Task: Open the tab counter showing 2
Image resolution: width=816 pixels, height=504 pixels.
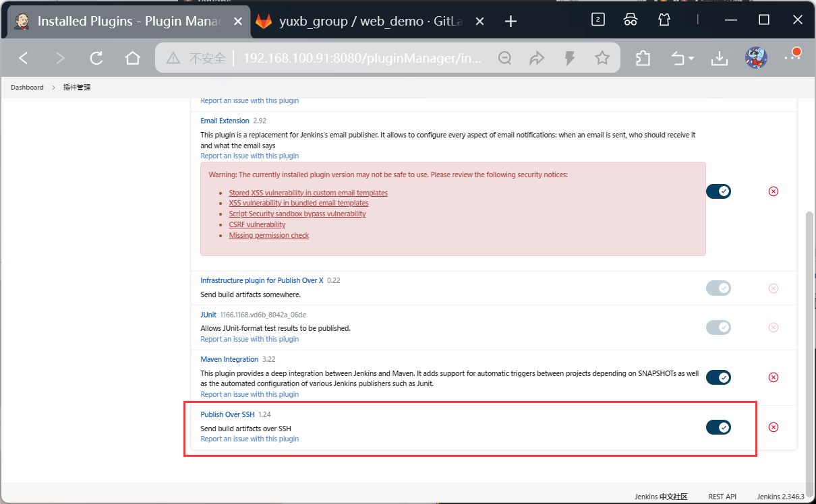Action: (598, 20)
